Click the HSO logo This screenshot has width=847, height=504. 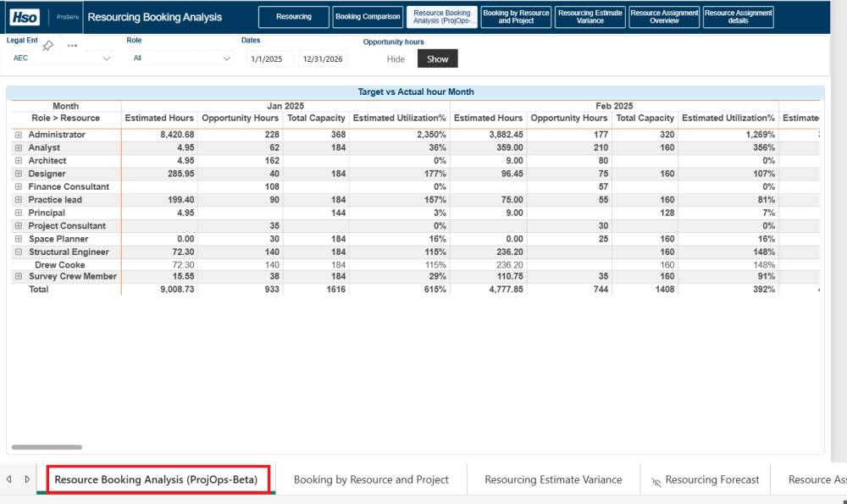point(23,17)
